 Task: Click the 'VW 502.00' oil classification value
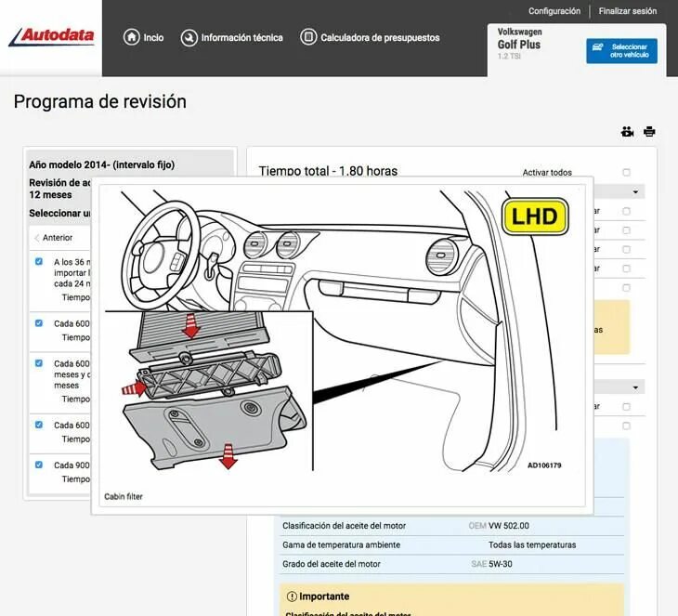pos(509,526)
